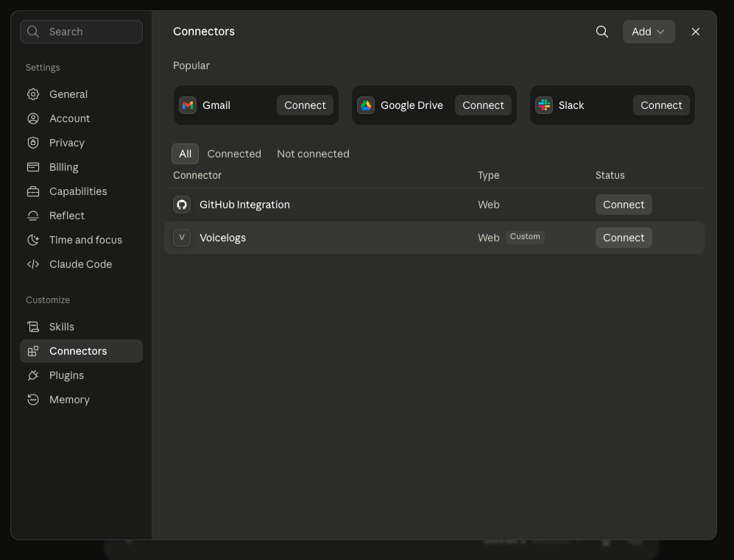
Task: Click the Voicelogs V icon
Action: [182, 238]
